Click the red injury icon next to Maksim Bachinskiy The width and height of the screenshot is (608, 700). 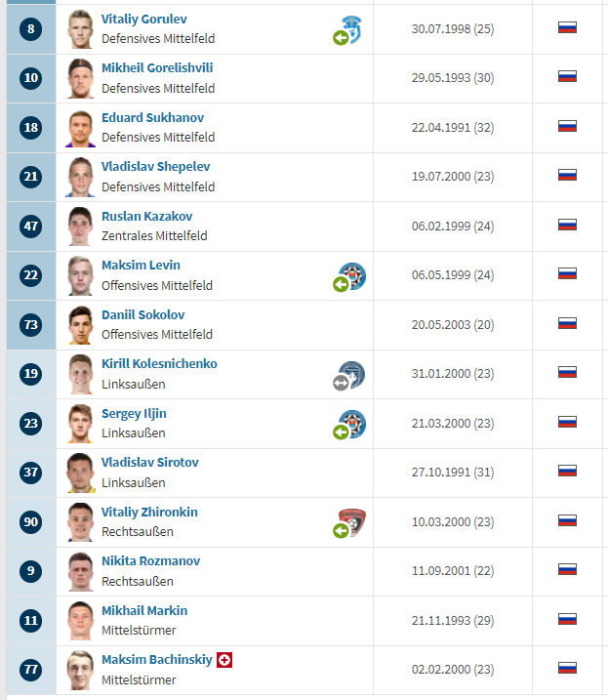point(224,660)
